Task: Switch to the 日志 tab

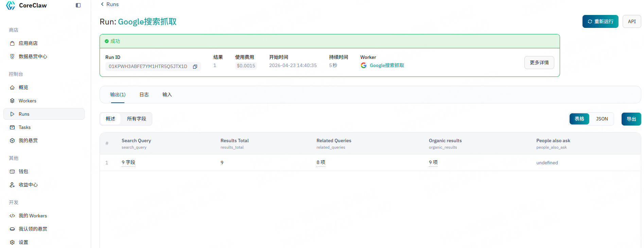Action: [x=144, y=95]
